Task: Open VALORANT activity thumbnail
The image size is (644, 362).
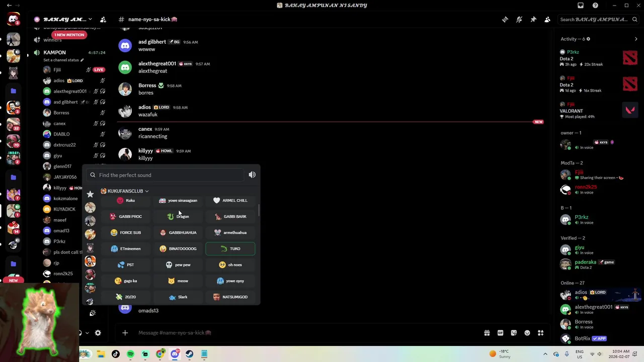Action: pyautogui.click(x=630, y=110)
